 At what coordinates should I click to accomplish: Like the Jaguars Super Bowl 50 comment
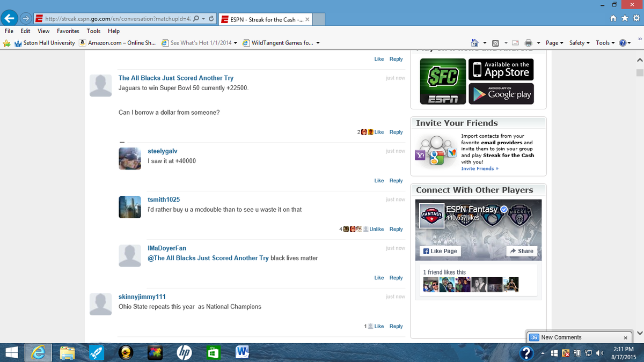(379, 132)
